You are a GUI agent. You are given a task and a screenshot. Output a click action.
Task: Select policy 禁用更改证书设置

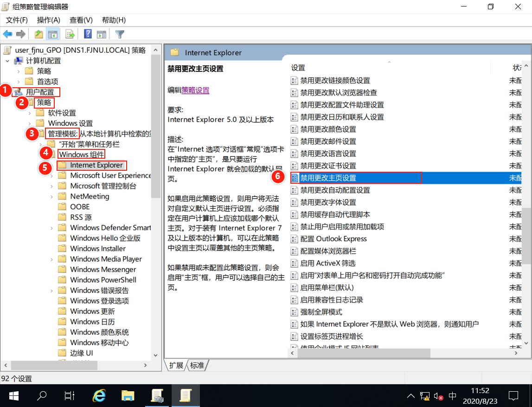pyautogui.click(x=328, y=166)
